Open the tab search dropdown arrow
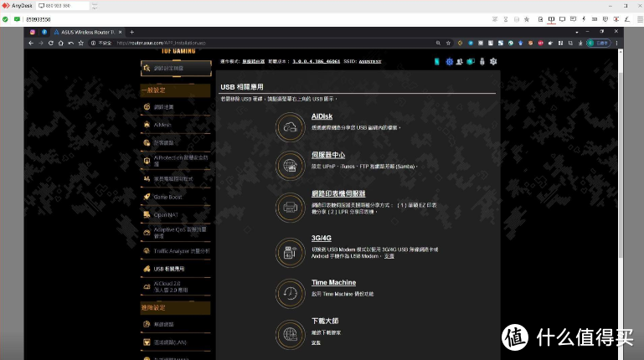 [x=577, y=32]
